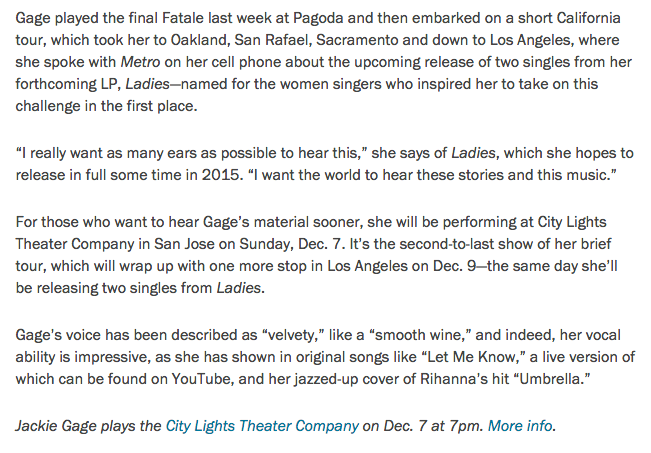651x453 pixels.
Task: Click the "More info" link
Action: (519, 425)
